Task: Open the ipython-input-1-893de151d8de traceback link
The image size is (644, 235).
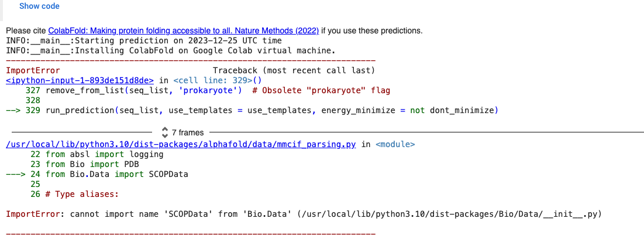Action: coord(80,80)
